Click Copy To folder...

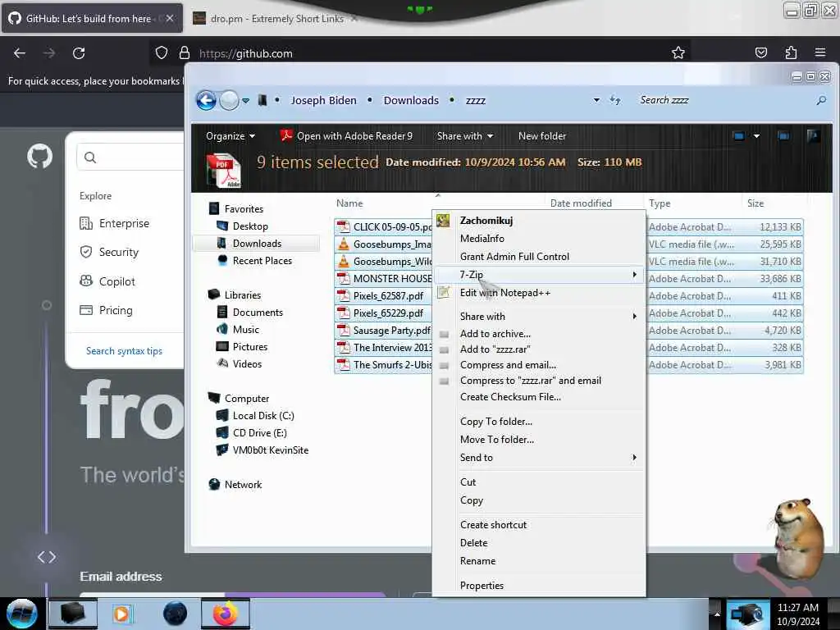(538, 421)
